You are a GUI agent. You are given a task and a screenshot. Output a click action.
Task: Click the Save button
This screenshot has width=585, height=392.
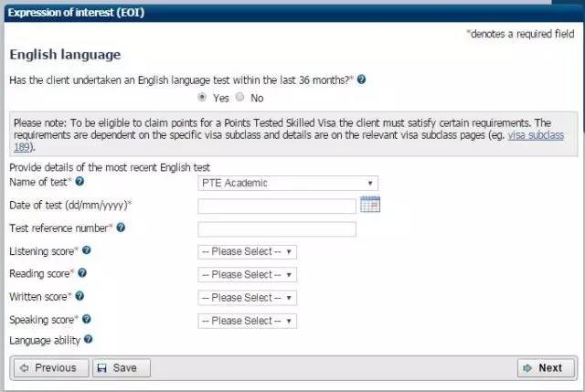[x=122, y=368]
